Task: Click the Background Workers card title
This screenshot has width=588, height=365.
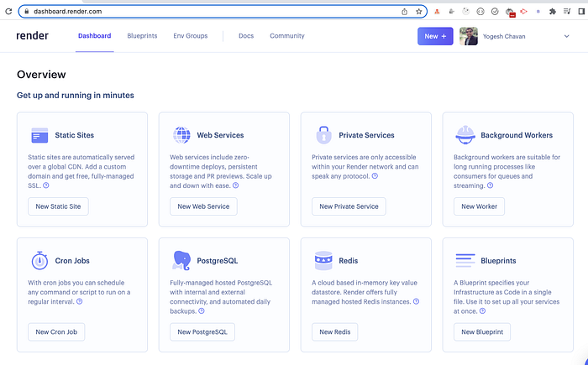Action: (x=517, y=135)
